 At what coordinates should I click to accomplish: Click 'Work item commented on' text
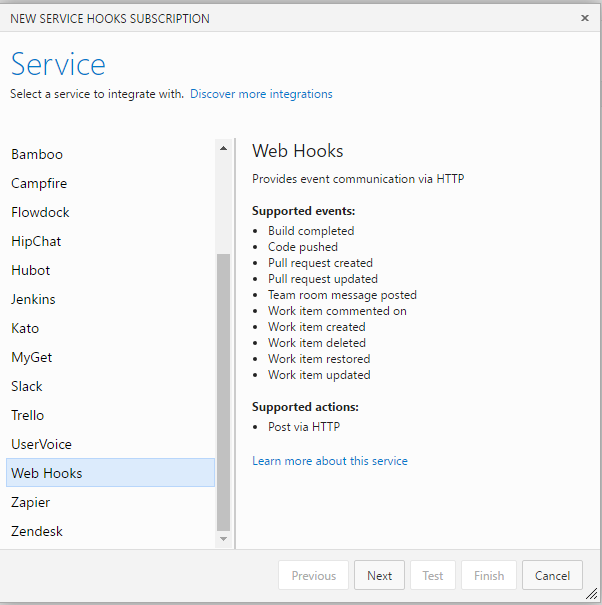click(337, 311)
